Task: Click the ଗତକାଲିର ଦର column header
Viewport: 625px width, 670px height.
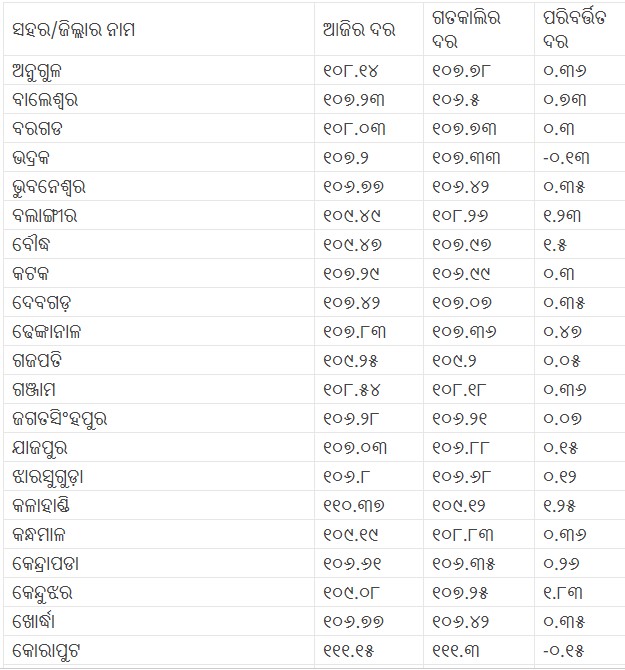Action: 467,31
